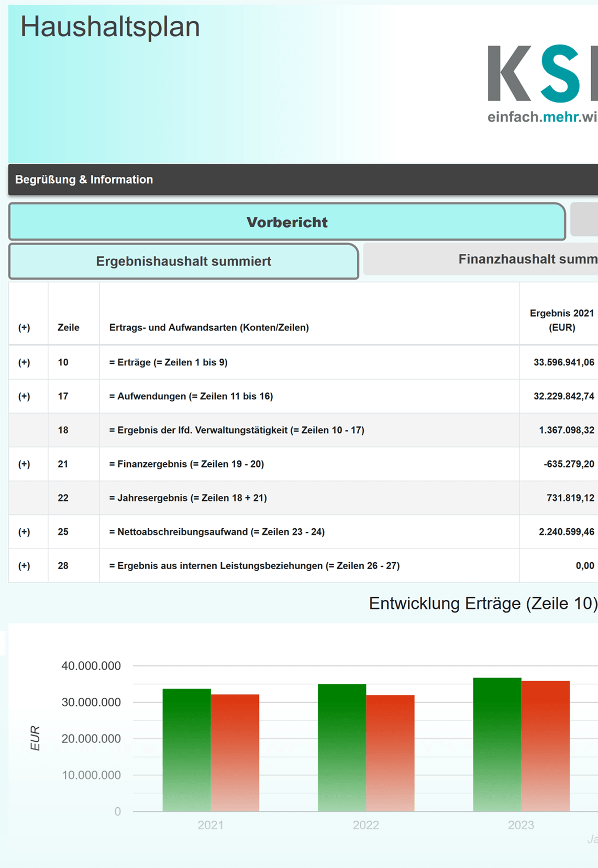Select the Ergebnis der lfd. Verwaltungstätigkeit row

click(237, 430)
